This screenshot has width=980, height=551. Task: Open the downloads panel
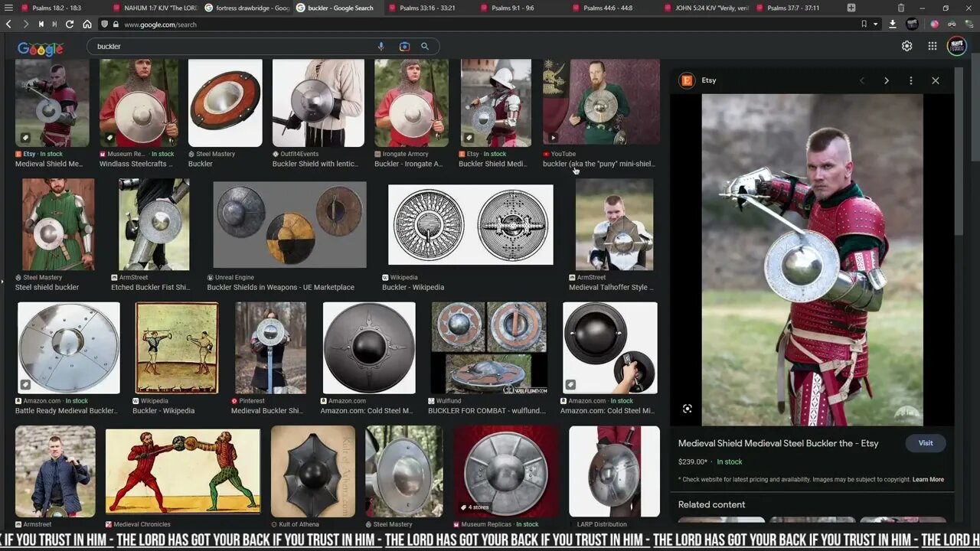coord(893,24)
